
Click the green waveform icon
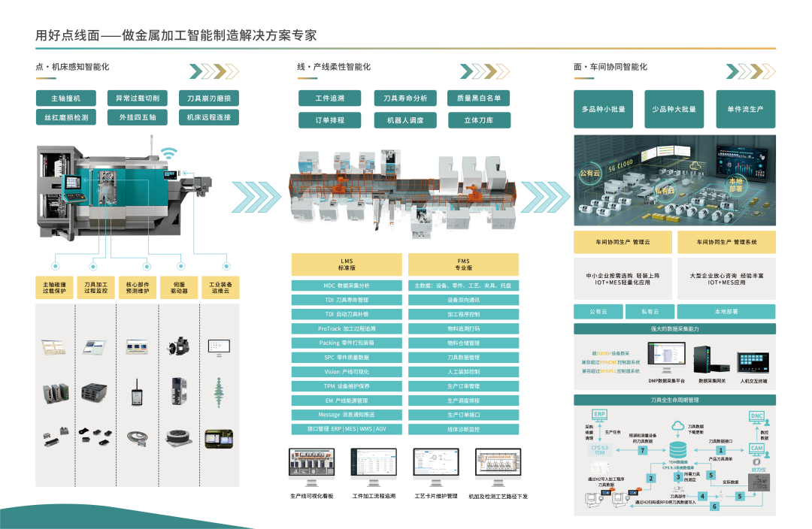point(219,391)
